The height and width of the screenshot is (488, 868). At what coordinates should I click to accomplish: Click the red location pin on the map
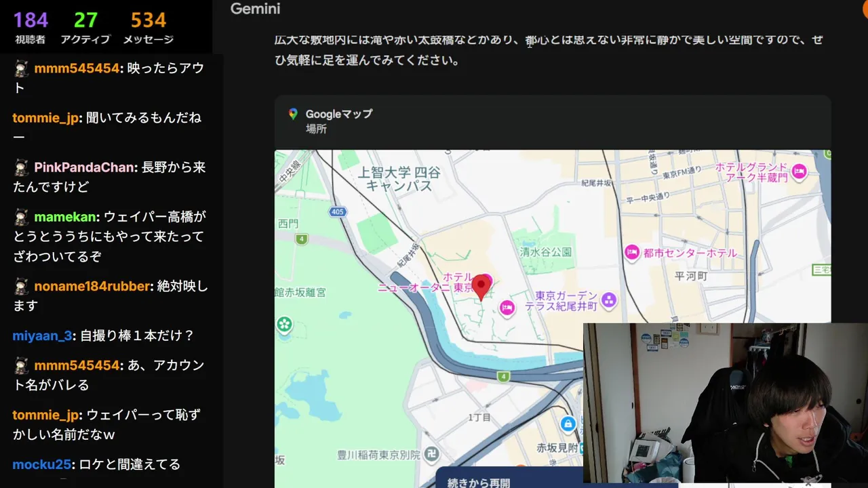point(481,287)
